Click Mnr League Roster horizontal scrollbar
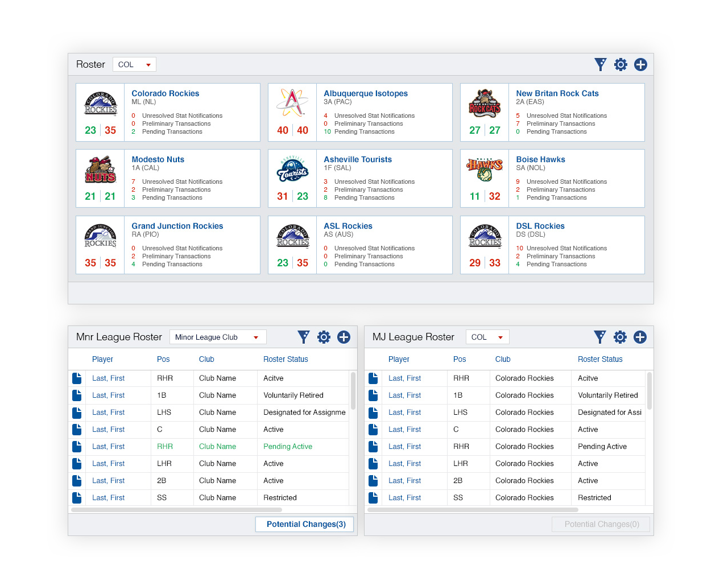The image size is (728, 569). tap(176, 509)
